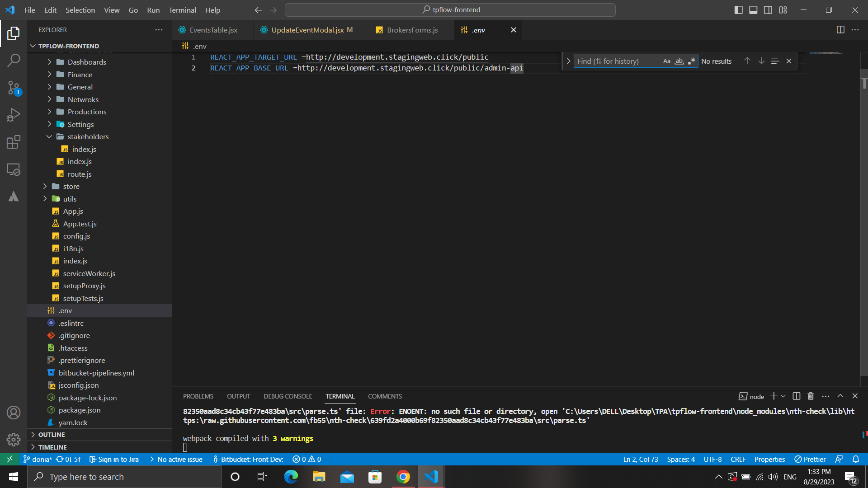Screen dimensions: 868x488
Task: Expand the Dashboards folder
Action: pos(87,62)
